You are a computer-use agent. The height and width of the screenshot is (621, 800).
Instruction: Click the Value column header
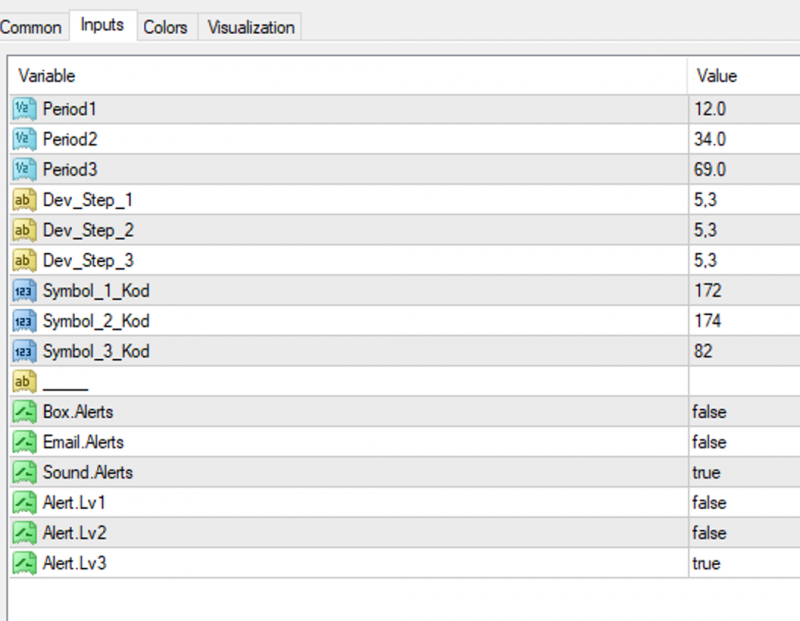point(740,76)
